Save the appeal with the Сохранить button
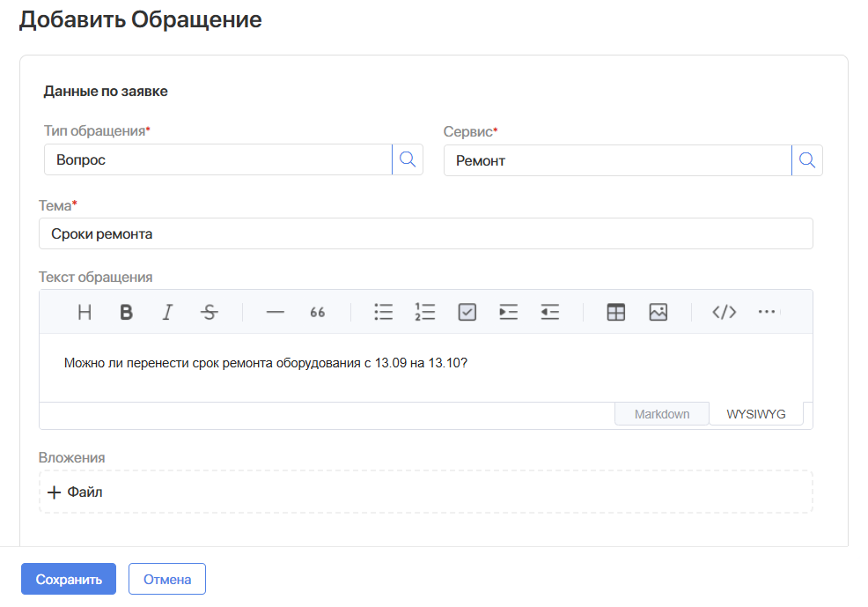The width and height of the screenshot is (868, 607). point(68,579)
